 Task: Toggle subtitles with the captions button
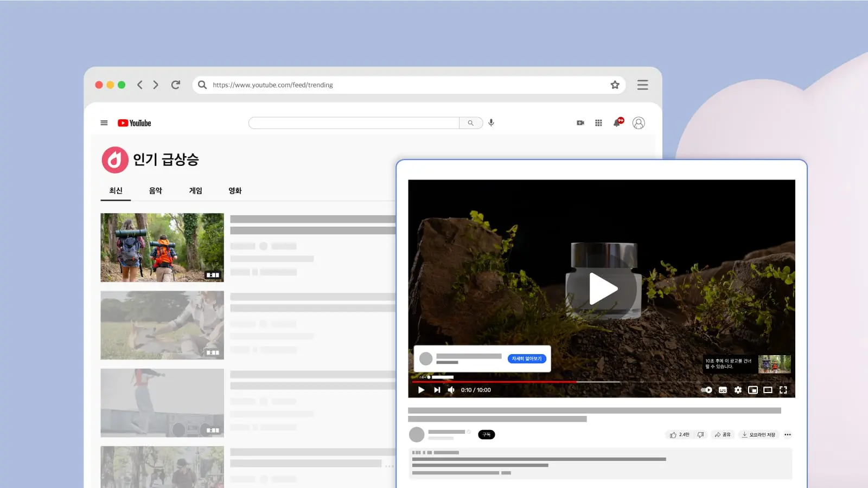point(723,390)
